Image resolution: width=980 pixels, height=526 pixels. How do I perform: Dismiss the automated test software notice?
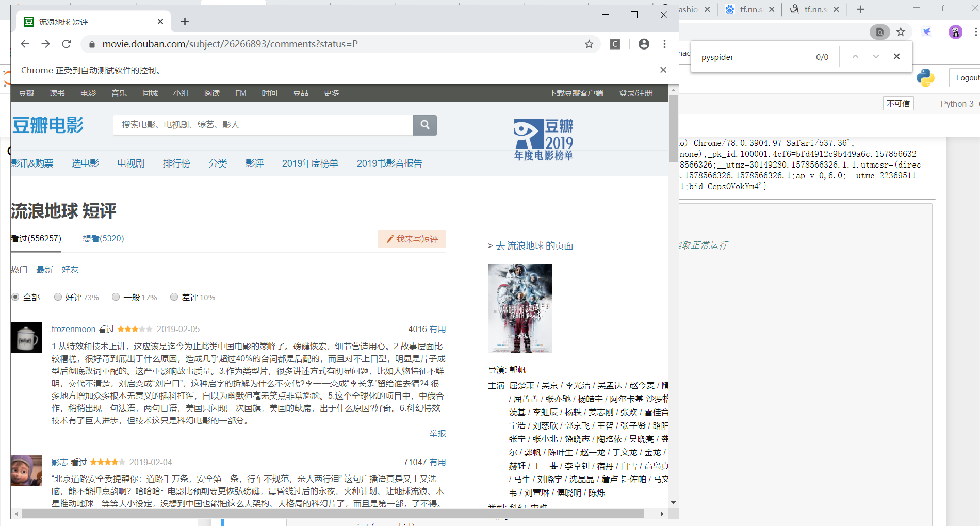(663, 70)
